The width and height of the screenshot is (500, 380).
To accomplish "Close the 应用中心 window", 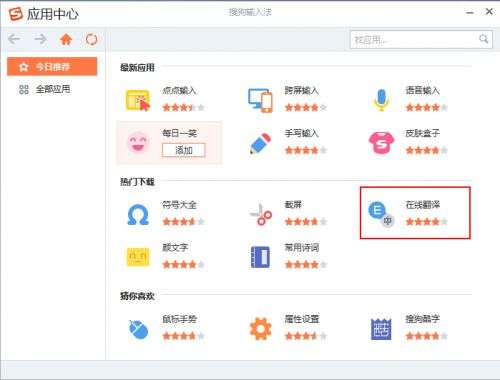I will [x=489, y=12].
